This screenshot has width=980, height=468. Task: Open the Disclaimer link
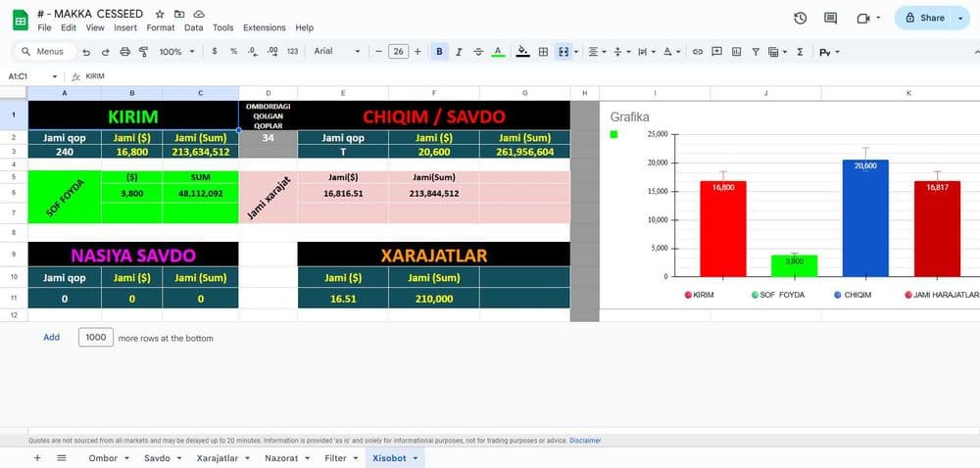585,441
